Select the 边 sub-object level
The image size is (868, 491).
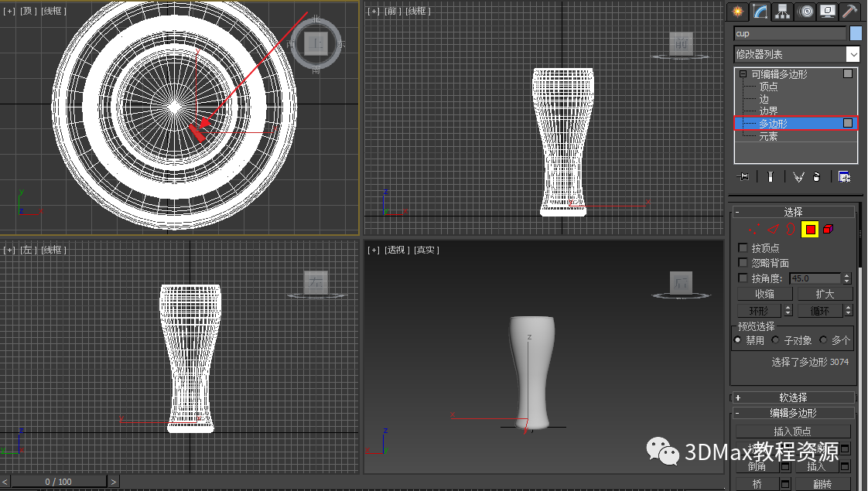(x=764, y=98)
